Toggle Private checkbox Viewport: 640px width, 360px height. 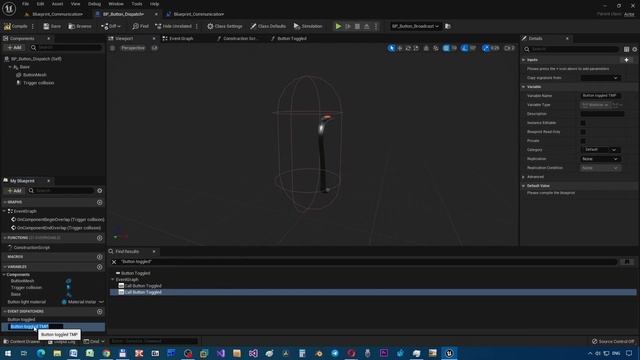click(583, 141)
